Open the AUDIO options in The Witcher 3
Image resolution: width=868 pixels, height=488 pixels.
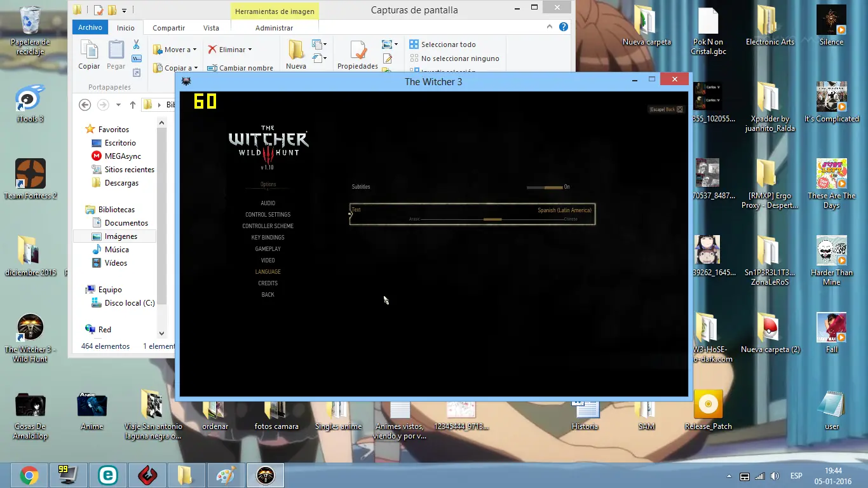point(268,203)
